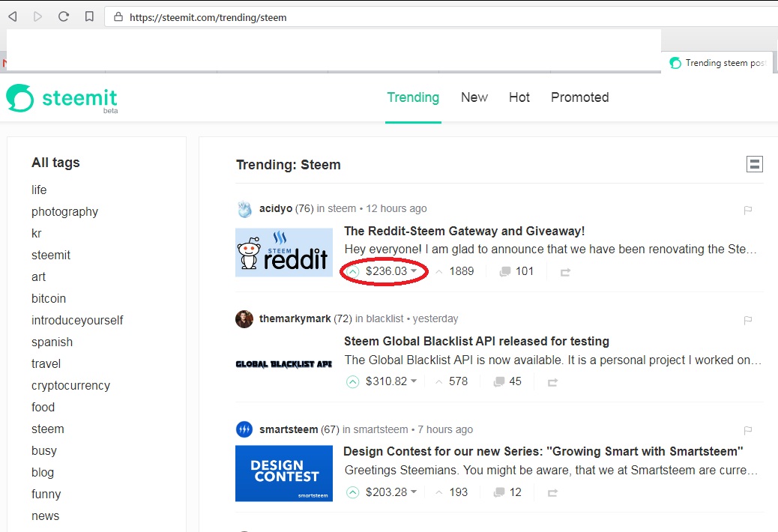Screen dimensions: 778x532
Task: Flag the Reddit-Steem Gateway post
Action: (747, 211)
